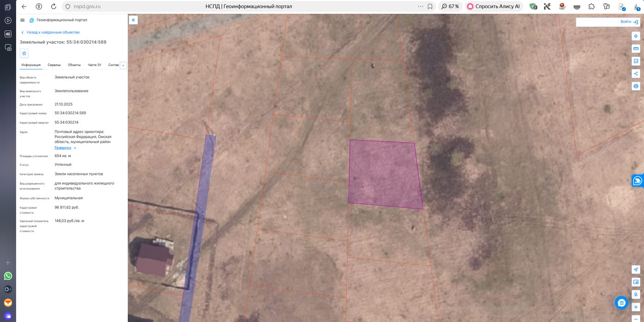Screen dimensions: 644x322
Task: Zoom in the map with plus button
Action: coord(636,307)
